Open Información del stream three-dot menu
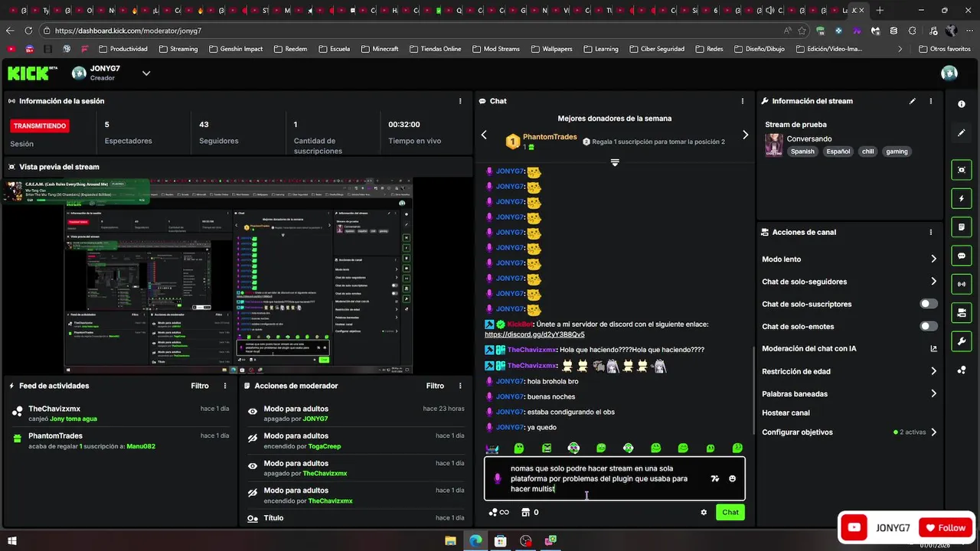980x551 pixels. point(931,101)
